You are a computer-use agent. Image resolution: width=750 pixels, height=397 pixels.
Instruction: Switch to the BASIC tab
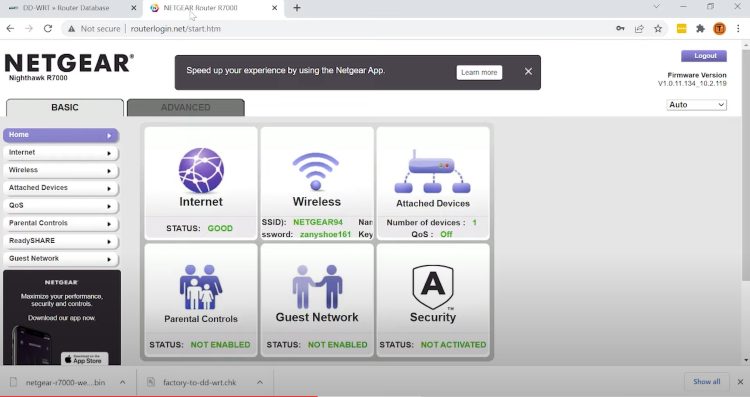click(65, 108)
